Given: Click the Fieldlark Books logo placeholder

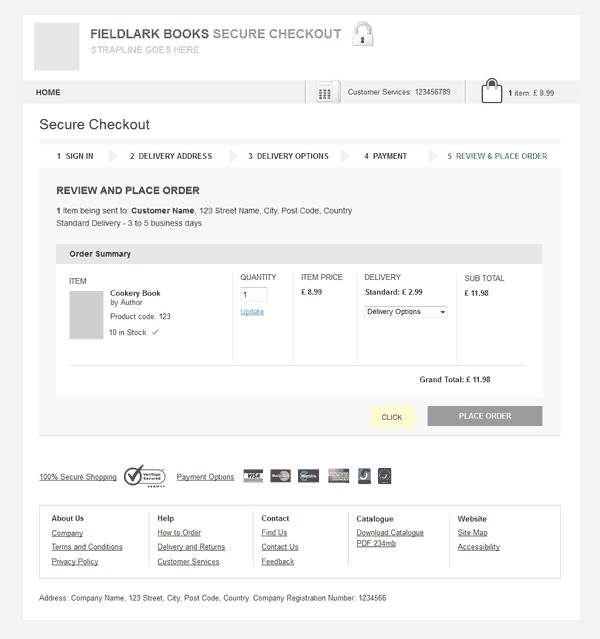Looking at the screenshot, I should tap(56, 46).
